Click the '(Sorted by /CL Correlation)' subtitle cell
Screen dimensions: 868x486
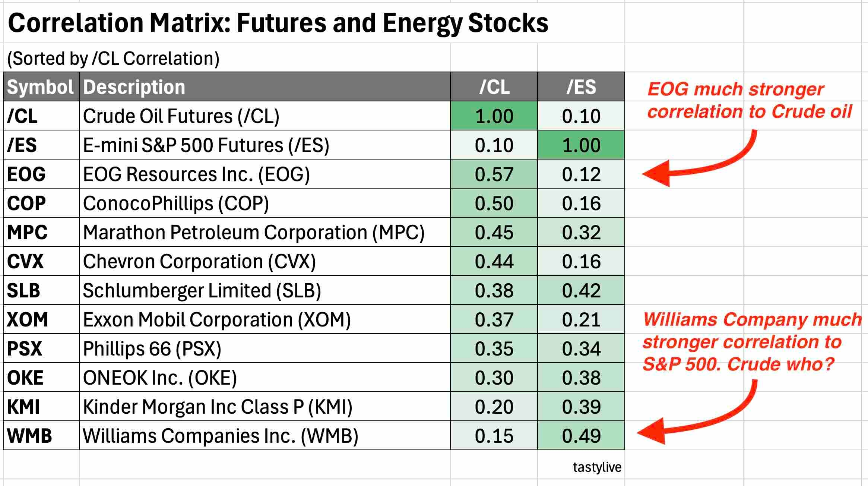113,59
